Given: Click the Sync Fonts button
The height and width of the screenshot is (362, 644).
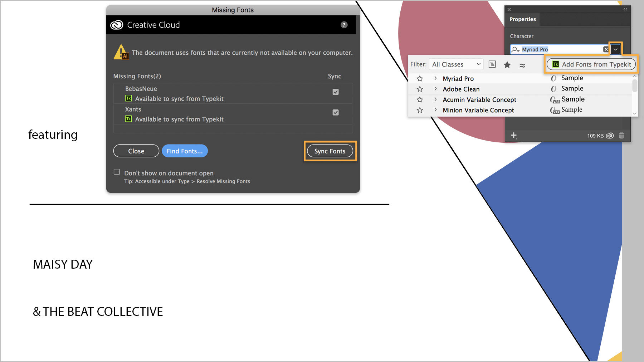Looking at the screenshot, I should tap(330, 151).
